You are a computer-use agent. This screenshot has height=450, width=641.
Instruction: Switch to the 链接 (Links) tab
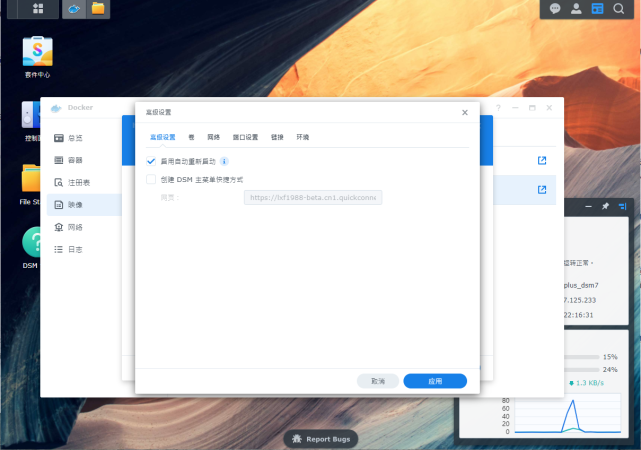(277, 137)
